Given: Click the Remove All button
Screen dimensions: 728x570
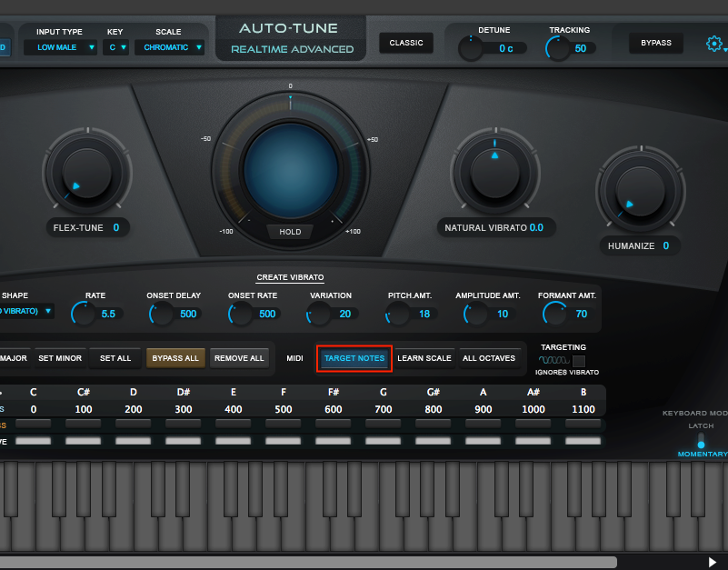Looking at the screenshot, I should tap(239, 358).
